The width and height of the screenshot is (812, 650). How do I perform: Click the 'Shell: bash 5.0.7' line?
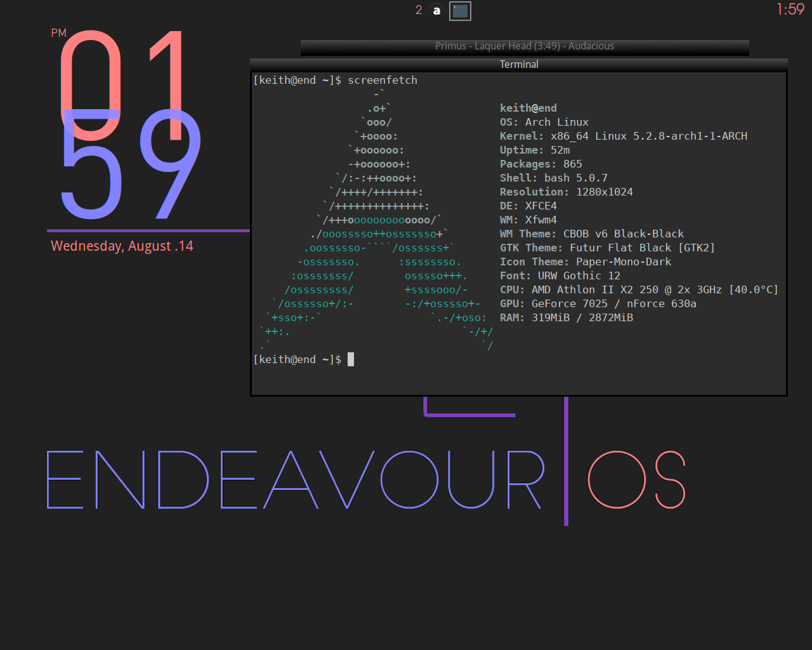(554, 178)
